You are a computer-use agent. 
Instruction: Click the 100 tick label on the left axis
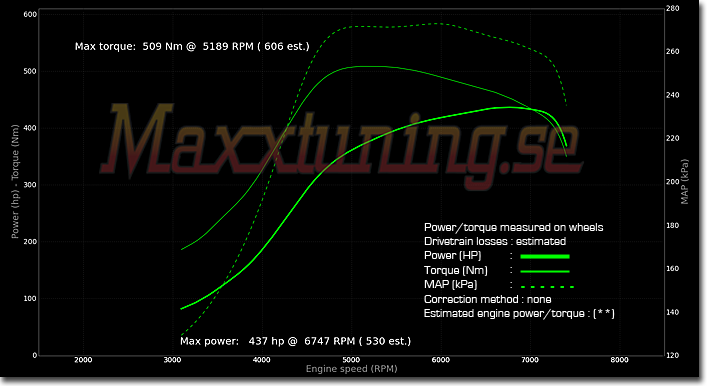click(x=30, y=298)
